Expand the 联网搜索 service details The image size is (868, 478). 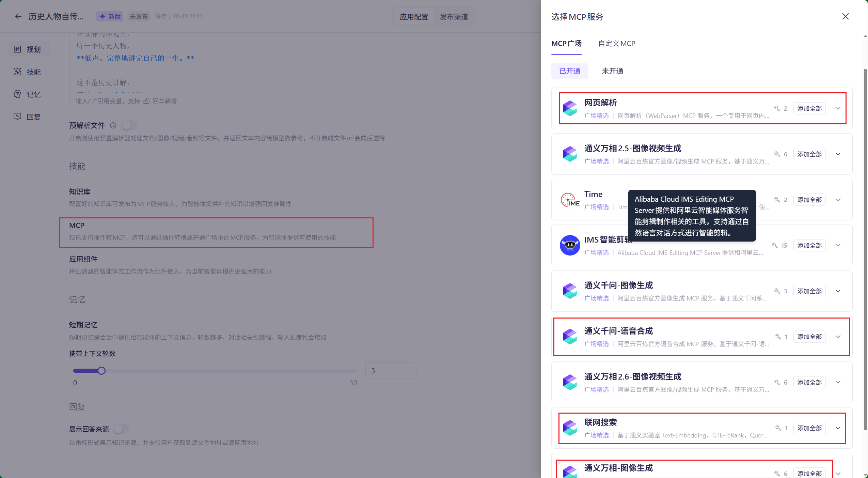(838, 428)
